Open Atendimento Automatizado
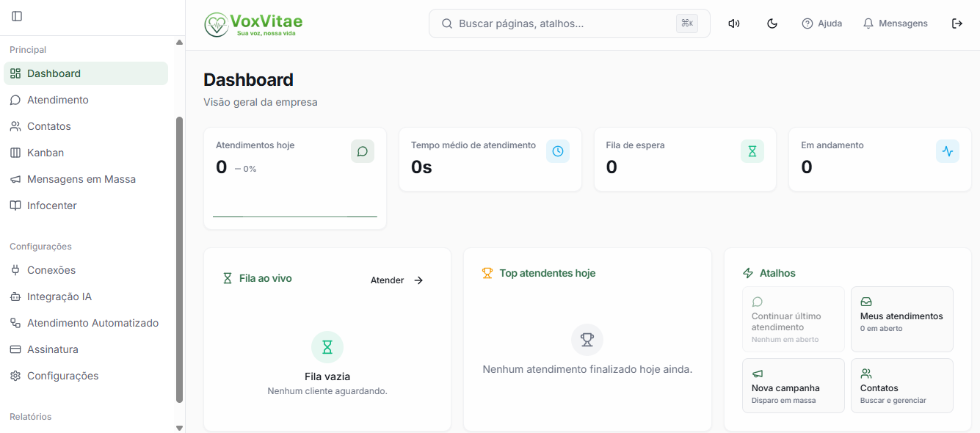 (86, 323)
